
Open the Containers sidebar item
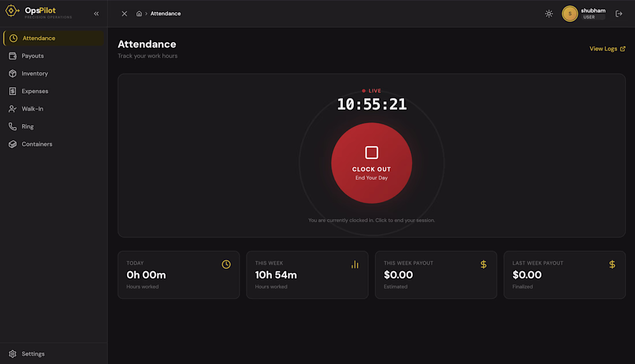pyautogui.click(x=54, y=144)
